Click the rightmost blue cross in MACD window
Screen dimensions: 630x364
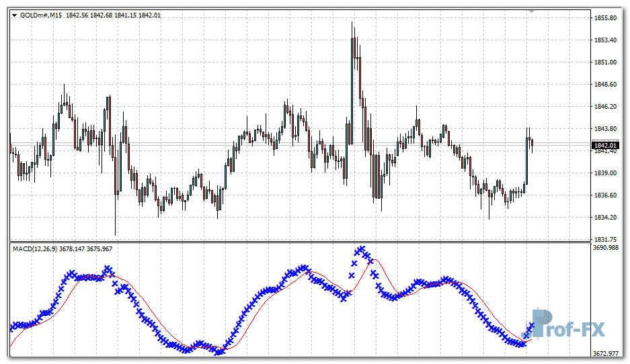pyautogui.click(x=533, y=325)
